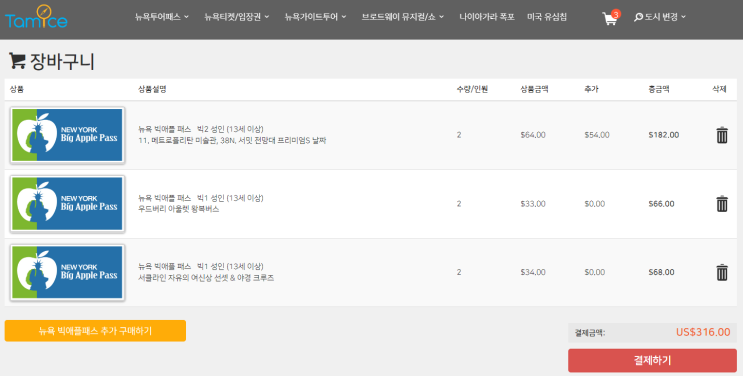Click 뉴욕 빅애플패스 추가 구매하기 button
Screen dimensions: 743x376
[95, 330]
